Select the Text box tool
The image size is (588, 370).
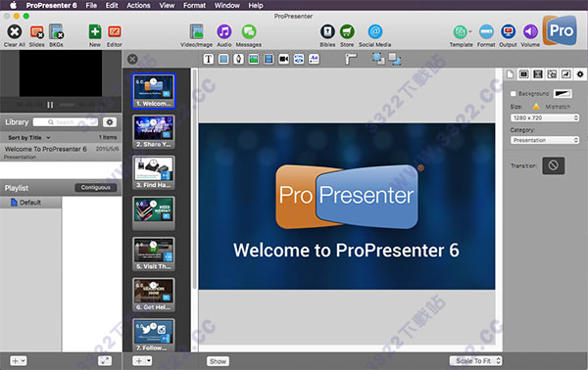click(x=209, y=59)
